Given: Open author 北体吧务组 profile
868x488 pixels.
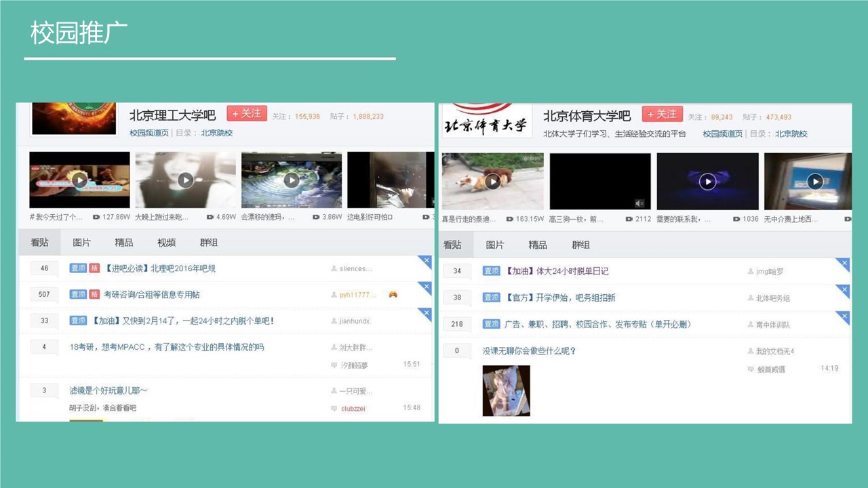Looking at the screenshot, I should coord(773,298).
